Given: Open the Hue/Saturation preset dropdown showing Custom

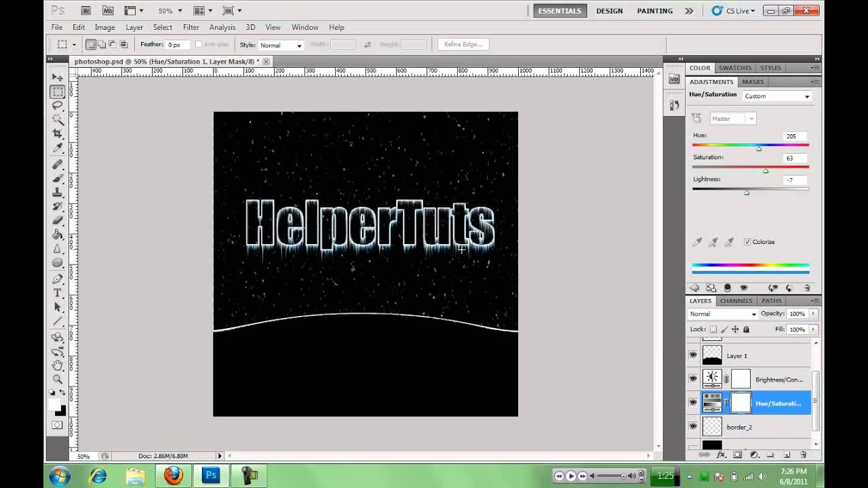Looking at the screenshot, I should (777, 96).
